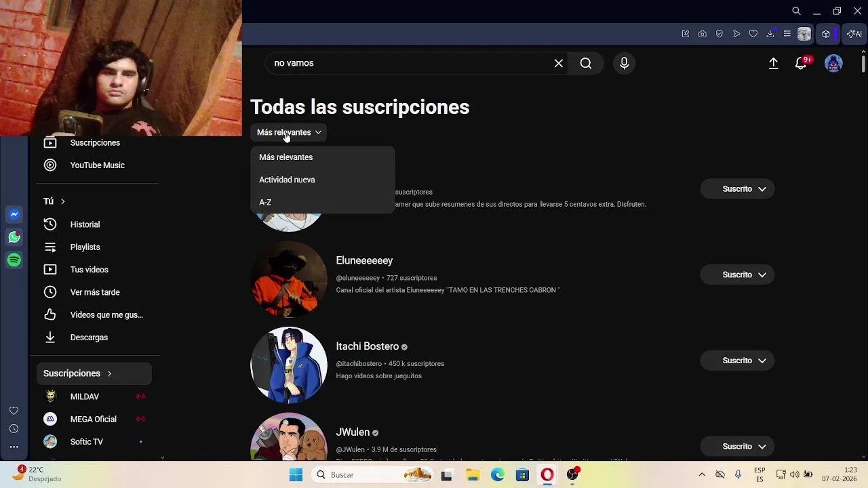Open Historial in sidebar
This screenshot has height=488, width=868.
click(x=94, y=224)
